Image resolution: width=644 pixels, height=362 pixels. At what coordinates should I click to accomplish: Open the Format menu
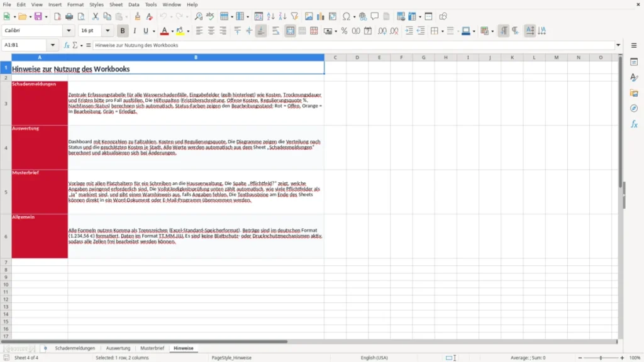75,4
